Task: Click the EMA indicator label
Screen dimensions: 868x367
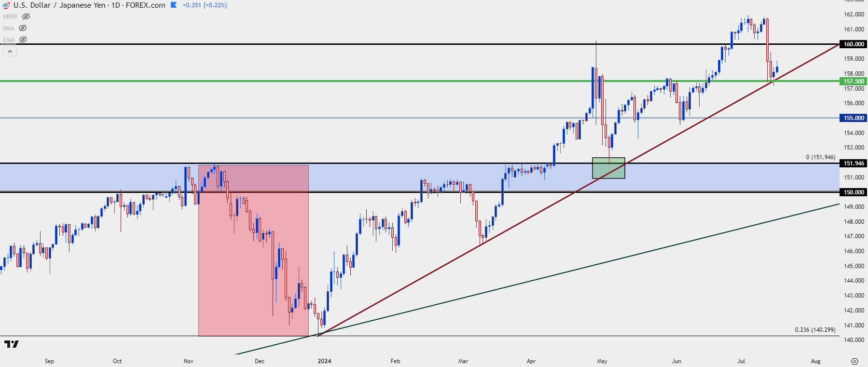Action: click(x=8, y=40)
